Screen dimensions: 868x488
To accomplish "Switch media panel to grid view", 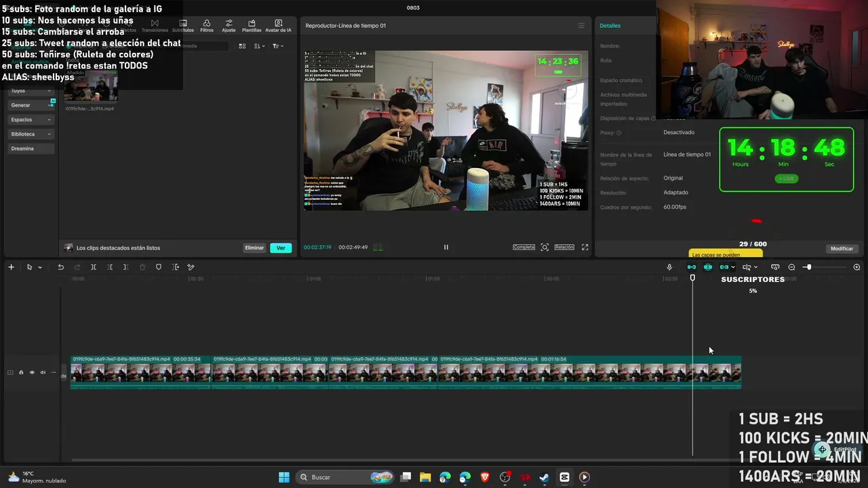I will coord(242,46).
